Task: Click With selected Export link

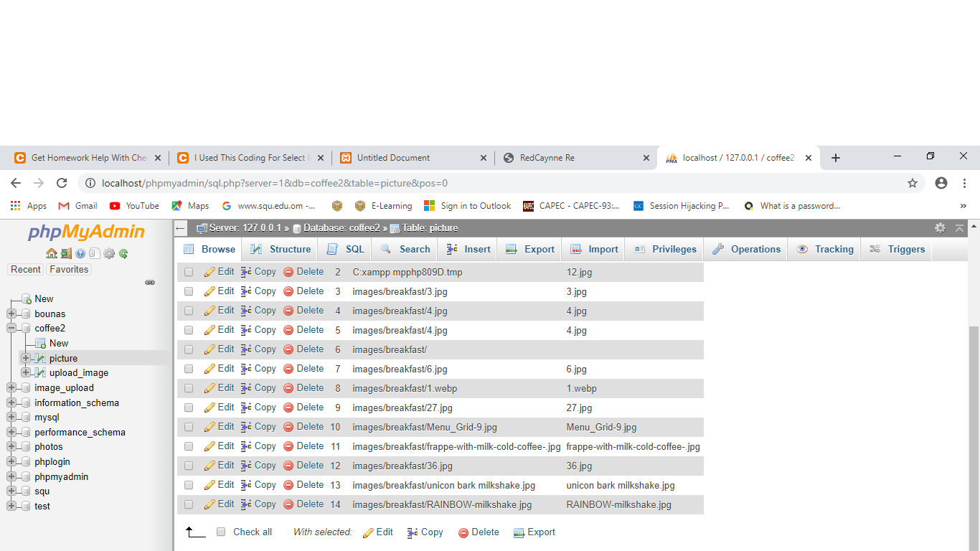Action: point(534,532)
